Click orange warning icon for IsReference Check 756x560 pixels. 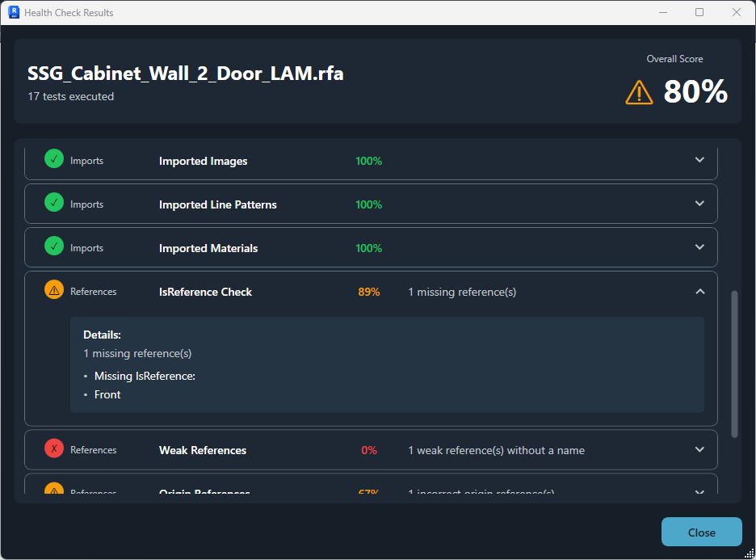coord(54,290)
